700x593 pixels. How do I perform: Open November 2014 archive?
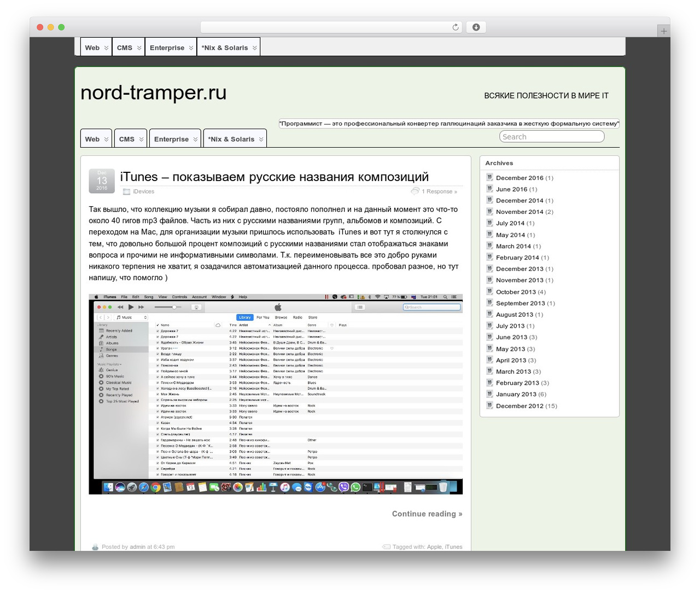click(520, 212)
